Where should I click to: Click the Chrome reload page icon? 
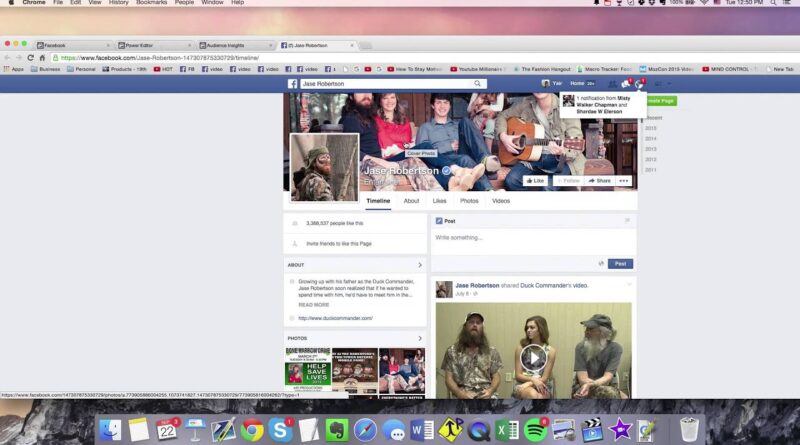click(x=30, y=58)
